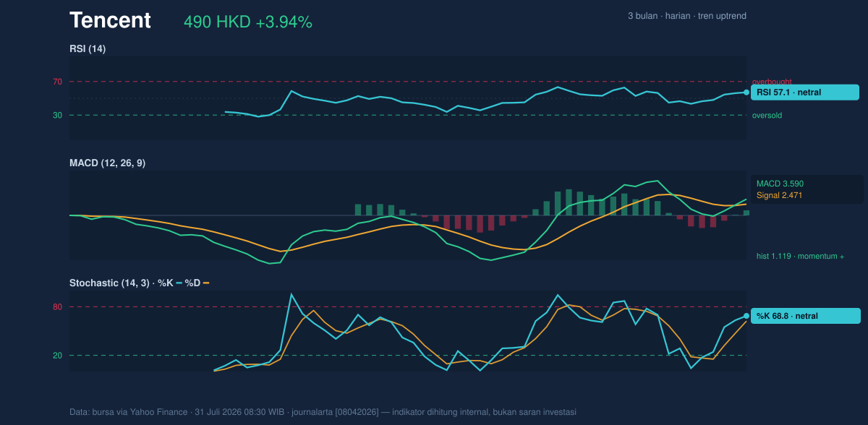Click the data source footer text
This screenshot has width=868, height=425.
pos(323,412)
